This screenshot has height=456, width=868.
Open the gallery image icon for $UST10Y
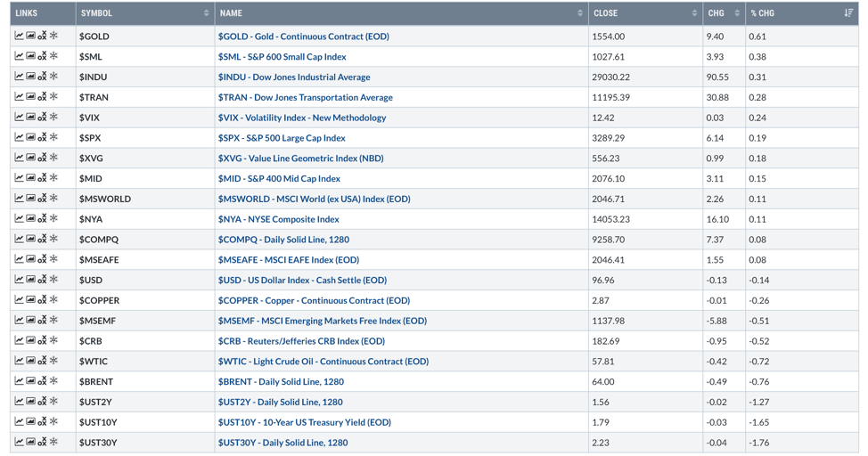[30, 422]
